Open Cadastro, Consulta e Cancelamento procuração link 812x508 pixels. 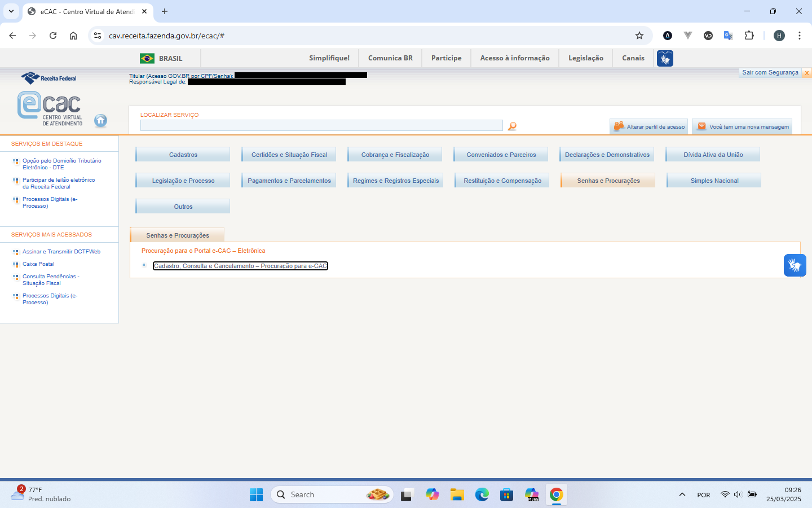(x=240, y=266)
